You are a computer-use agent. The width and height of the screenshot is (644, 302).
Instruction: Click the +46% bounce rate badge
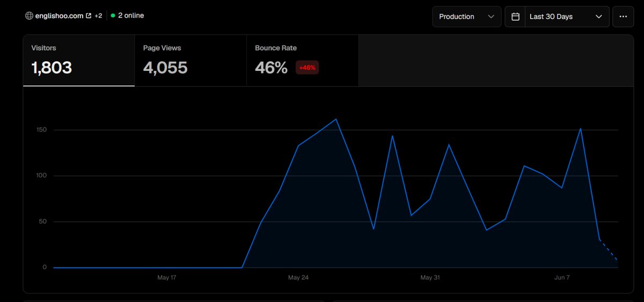308,68
